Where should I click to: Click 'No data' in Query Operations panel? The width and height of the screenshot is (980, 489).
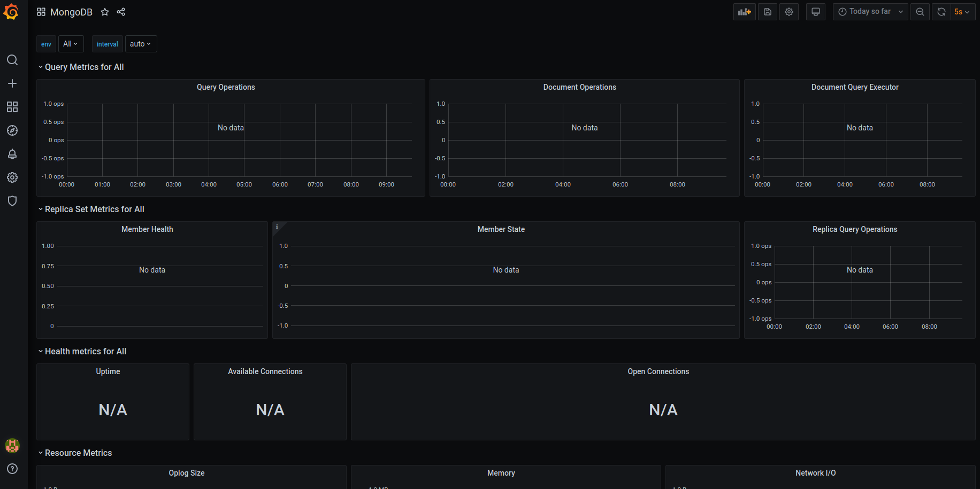point(231,128)
